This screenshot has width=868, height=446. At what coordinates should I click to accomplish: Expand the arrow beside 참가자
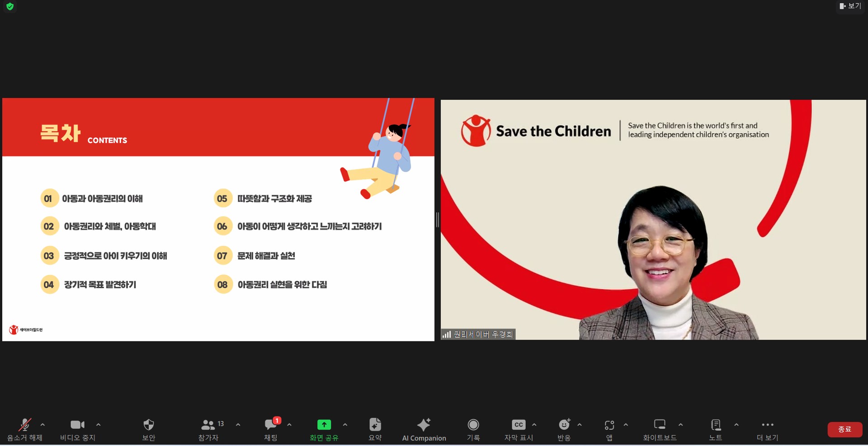pos(238,425)
